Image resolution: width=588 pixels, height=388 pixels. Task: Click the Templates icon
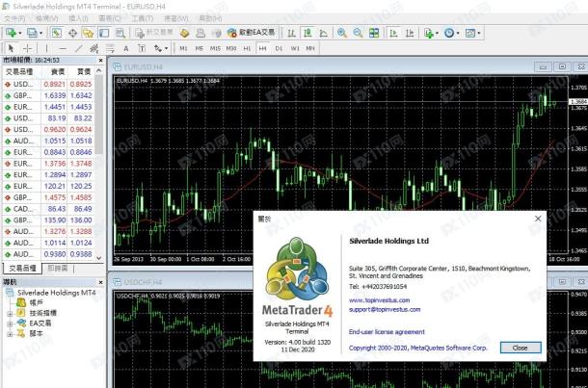click(x=469, y=33)
